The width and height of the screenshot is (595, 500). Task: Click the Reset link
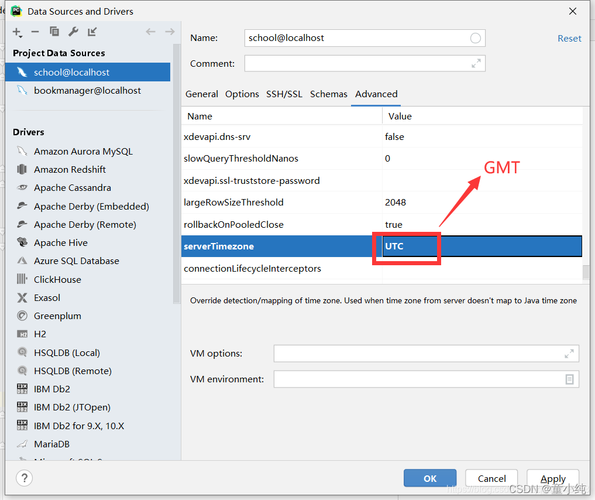569,38
